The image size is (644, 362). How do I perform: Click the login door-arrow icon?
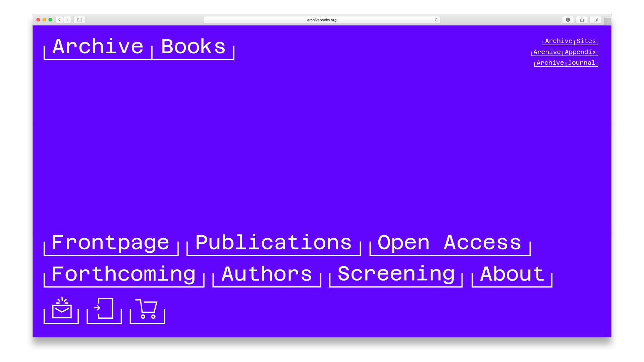(104, 309)
